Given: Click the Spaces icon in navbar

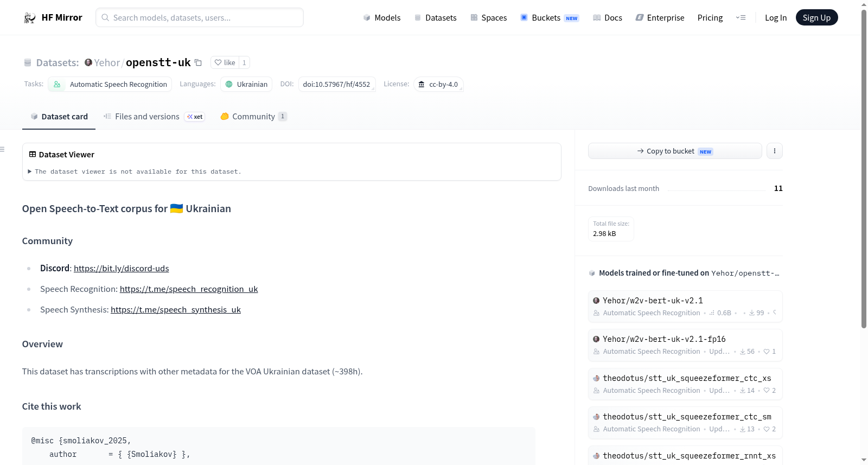Looking at the screenshot, I should tap(474, 18).
